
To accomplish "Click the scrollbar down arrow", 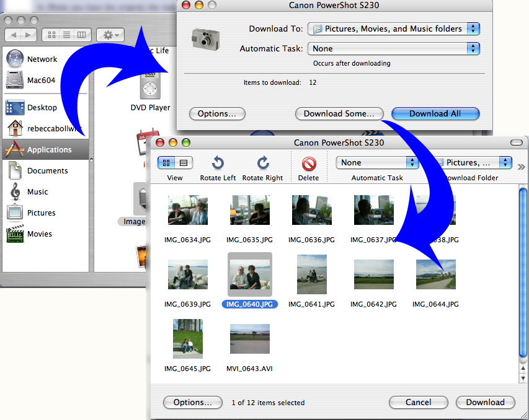I will click(523, 378).
